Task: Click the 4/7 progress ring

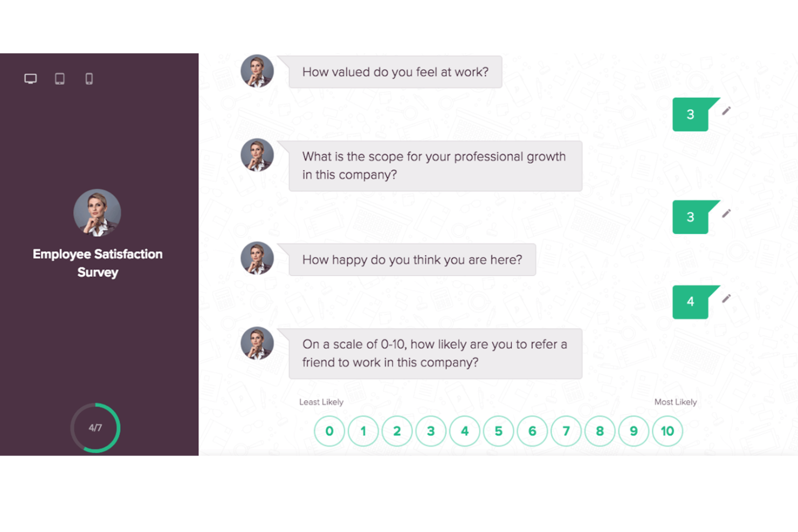Action: coord(95,427)
